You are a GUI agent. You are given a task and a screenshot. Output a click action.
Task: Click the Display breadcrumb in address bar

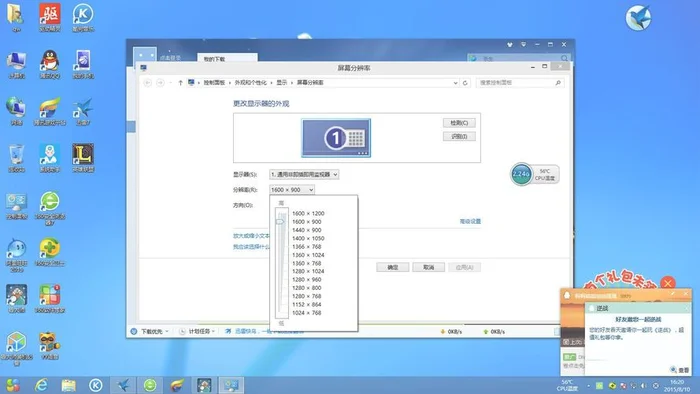pos(282,83)
